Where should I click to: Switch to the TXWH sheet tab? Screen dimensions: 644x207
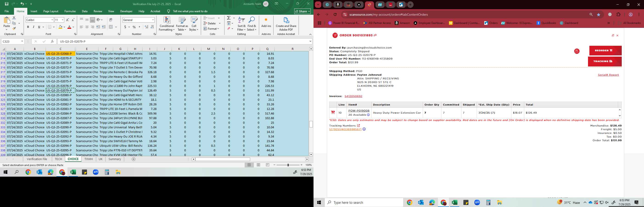pyautogui.click(x=89, y=159)
